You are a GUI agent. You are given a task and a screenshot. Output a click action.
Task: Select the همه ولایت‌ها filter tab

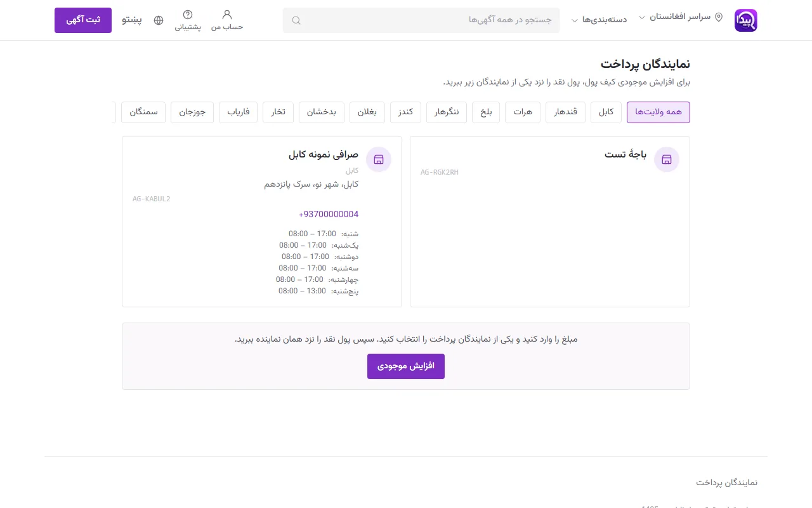click(658, 112)
